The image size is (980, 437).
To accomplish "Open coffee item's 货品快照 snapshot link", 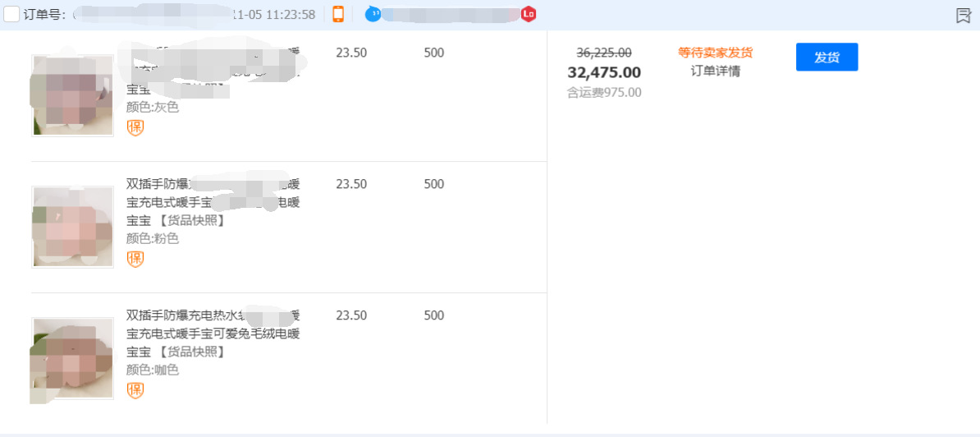I will (192, 352).
